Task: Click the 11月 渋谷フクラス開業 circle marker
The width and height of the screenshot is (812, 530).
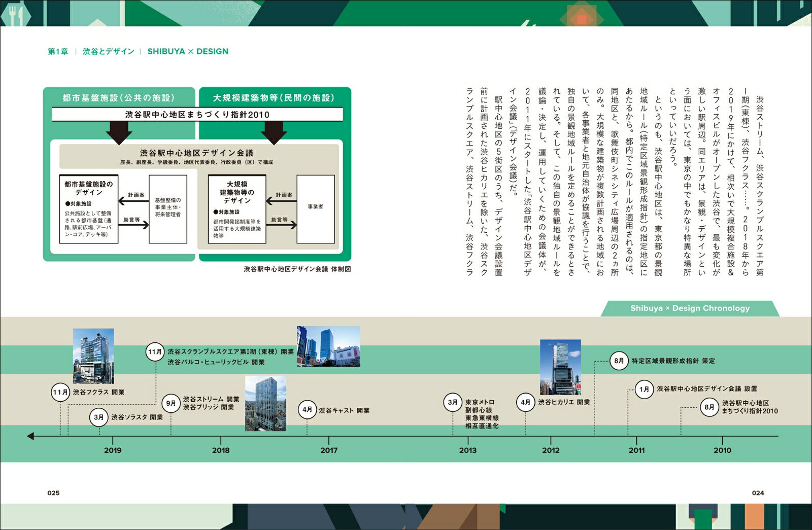Action: point(60,392)
